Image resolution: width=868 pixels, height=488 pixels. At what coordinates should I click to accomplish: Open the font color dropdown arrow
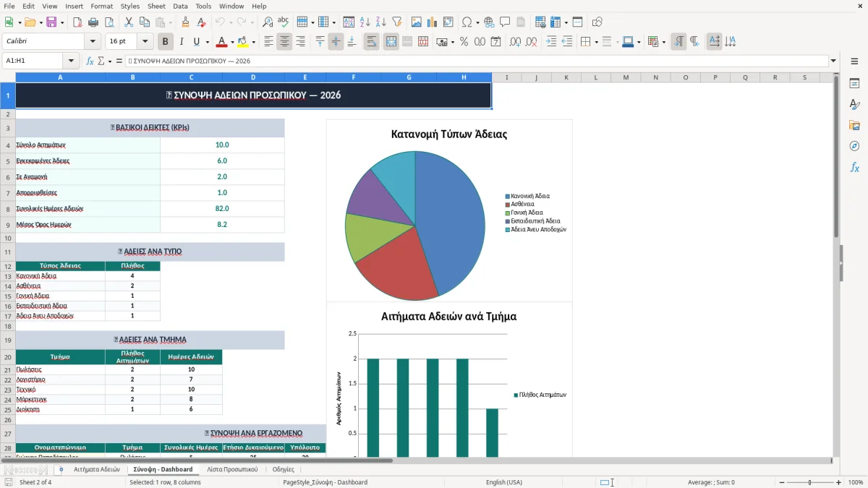pos(232,42)
